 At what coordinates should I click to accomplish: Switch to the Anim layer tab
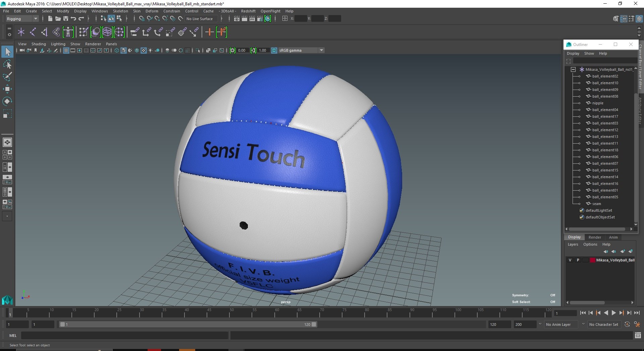613,237
